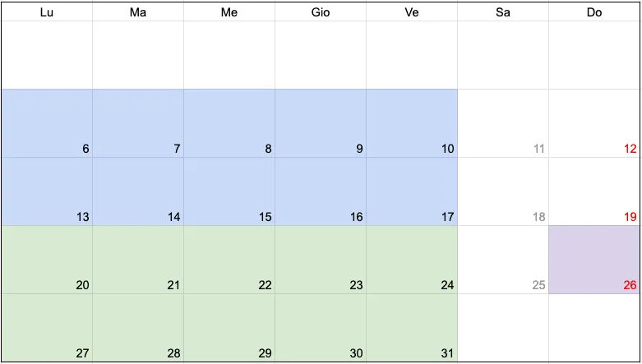Open day 10 in the Ve column
Image resolution: width=642 pixels, height=364 pixels.
412,123
